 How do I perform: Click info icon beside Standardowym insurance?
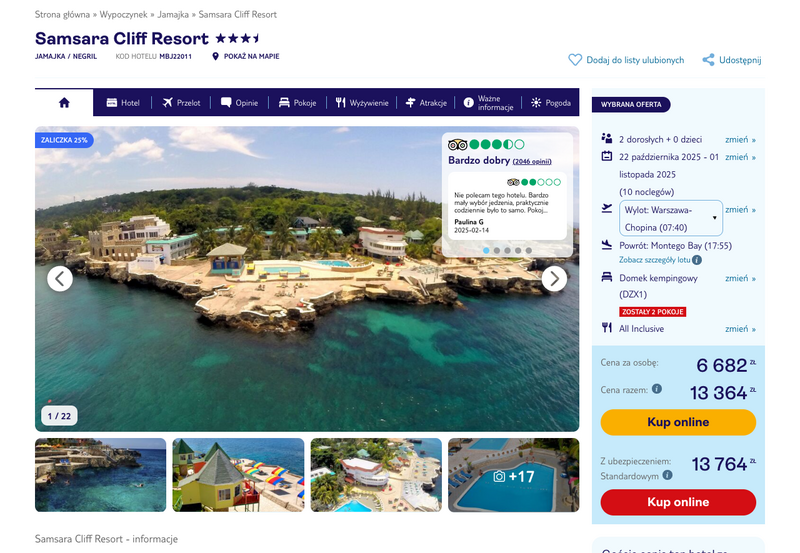pyautogui.click(x=667, y=475)
